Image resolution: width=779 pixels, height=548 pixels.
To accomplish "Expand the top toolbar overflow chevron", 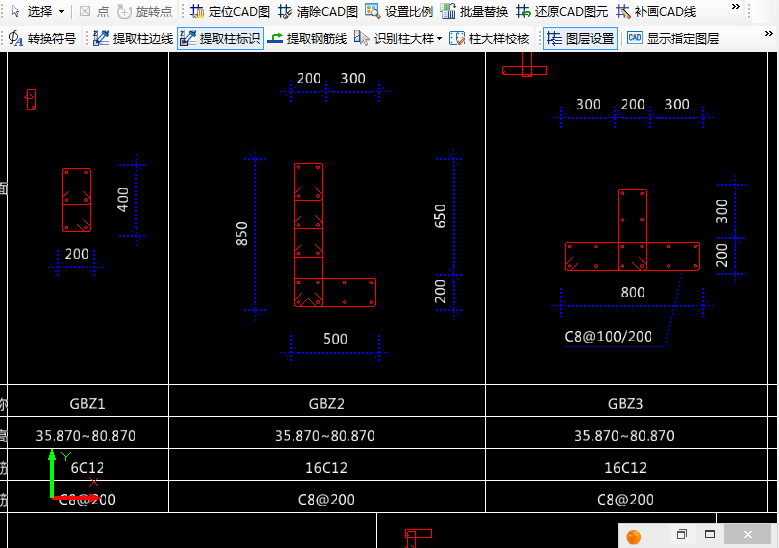I will pos(736,7).
